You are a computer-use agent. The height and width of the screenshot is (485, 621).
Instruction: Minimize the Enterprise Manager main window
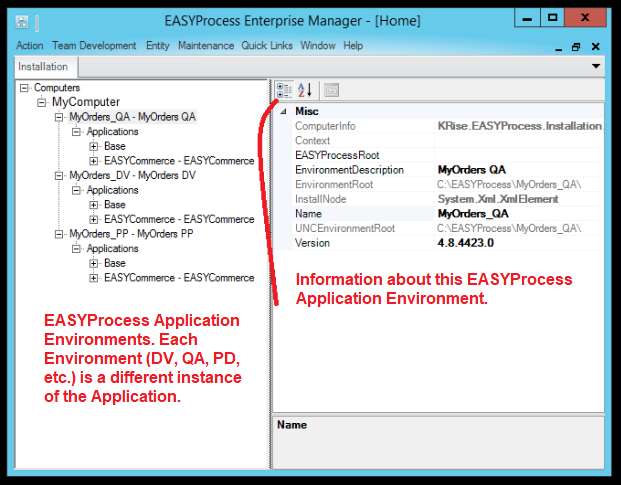click(527, 18)
